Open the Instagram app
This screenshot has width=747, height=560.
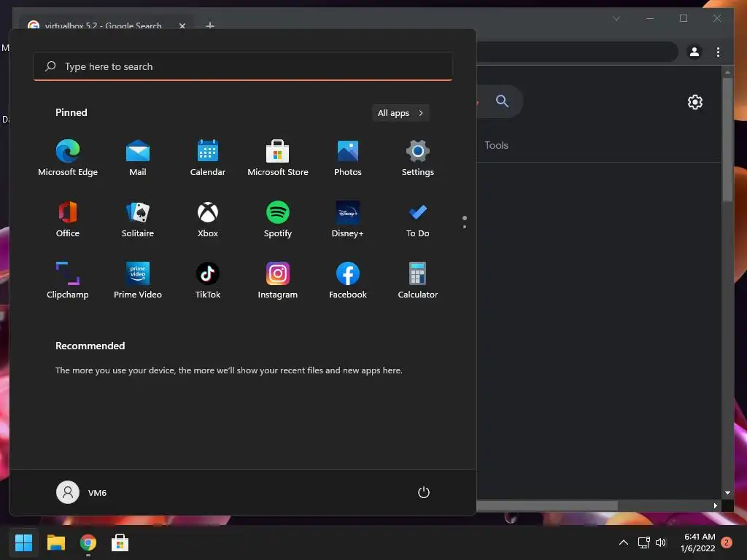278,281
